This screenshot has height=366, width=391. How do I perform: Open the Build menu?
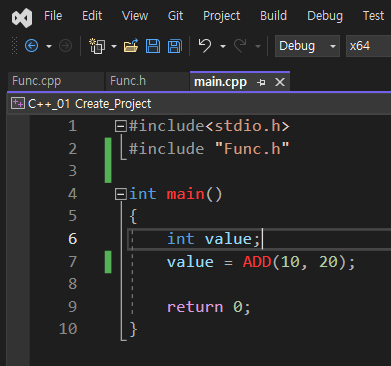(273, 16)
